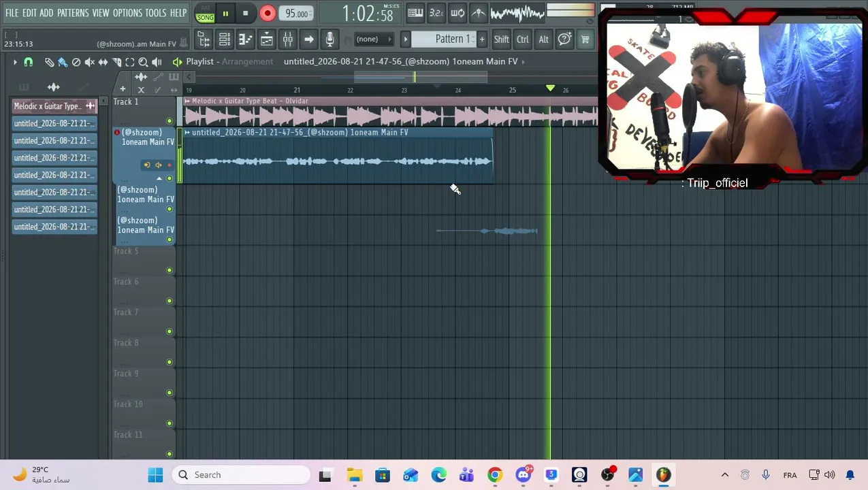
Task: Show hidden system tray icons chevron
Action: click(724, 475)
